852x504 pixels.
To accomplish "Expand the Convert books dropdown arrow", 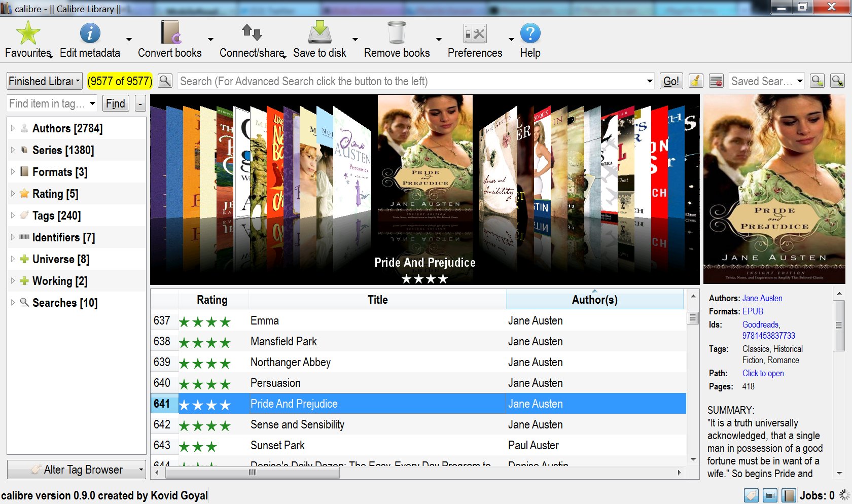I will pyautogui.click(x=210, y=39).
